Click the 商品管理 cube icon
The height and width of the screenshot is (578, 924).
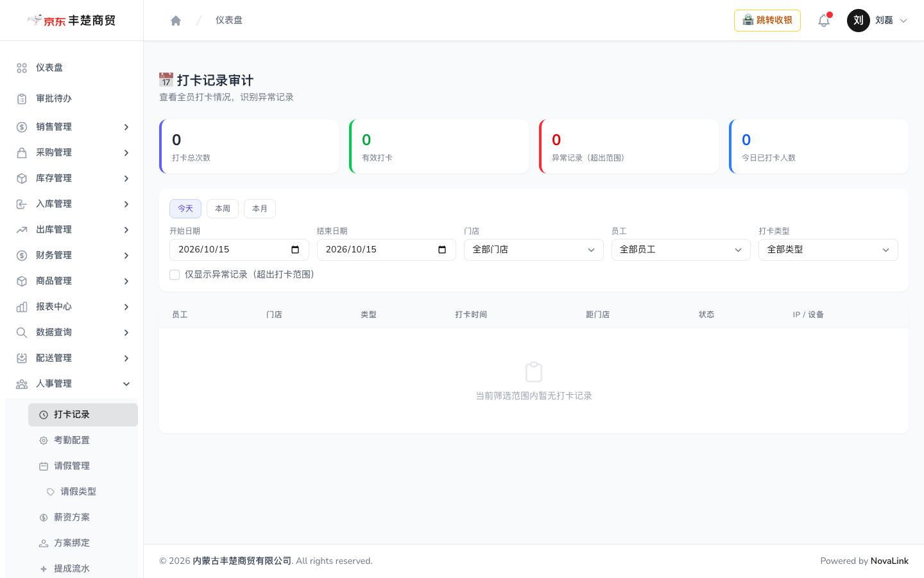(22, 281)
